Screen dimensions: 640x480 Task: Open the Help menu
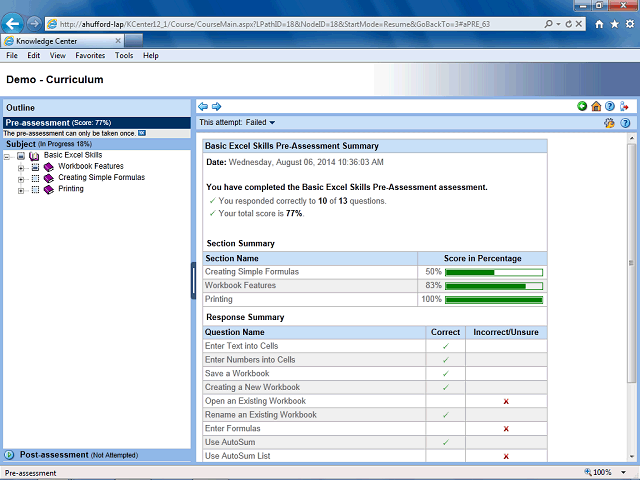(151, 56)
